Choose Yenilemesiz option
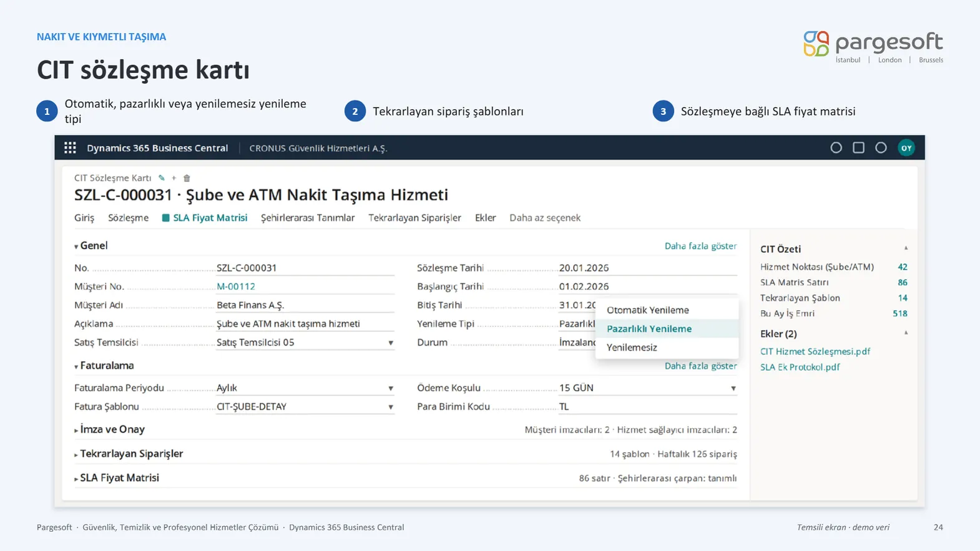 [x=667, y=348]
